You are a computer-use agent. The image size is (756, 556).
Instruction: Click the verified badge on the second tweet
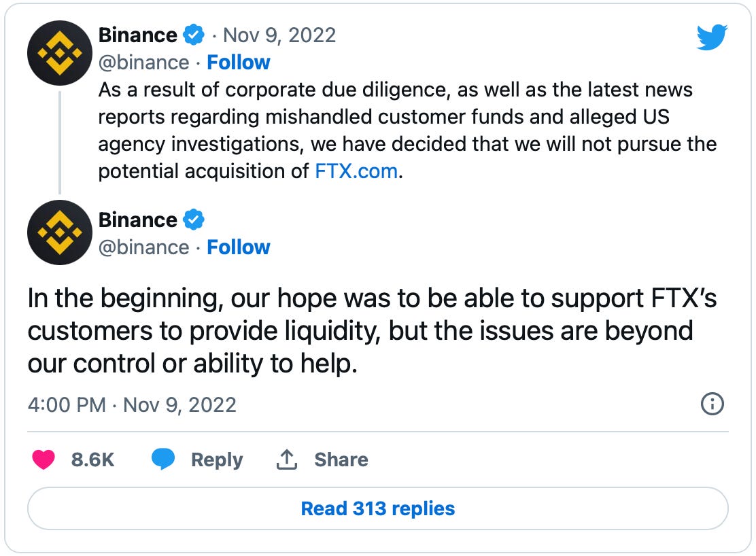pos(194,220)
